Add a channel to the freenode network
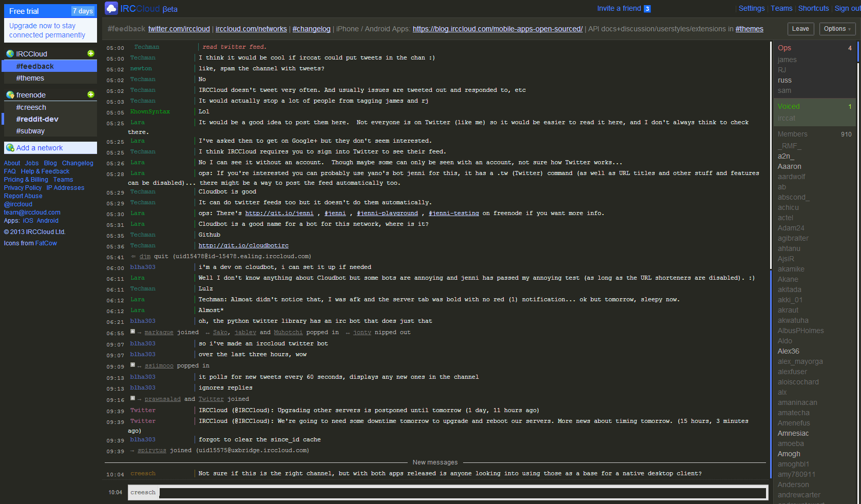Image resolution: width=861 pixels, height=504 pixels. pos(91,94)
